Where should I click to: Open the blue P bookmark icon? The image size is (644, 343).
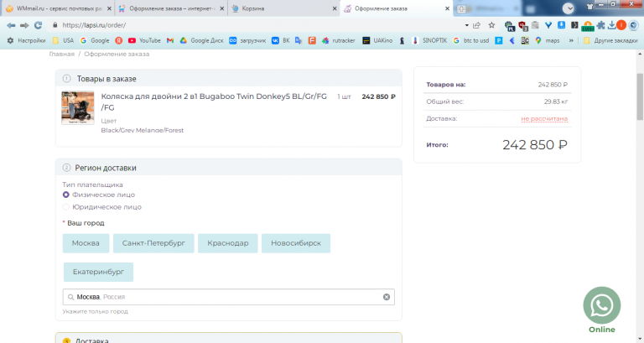tap(499, 40)
